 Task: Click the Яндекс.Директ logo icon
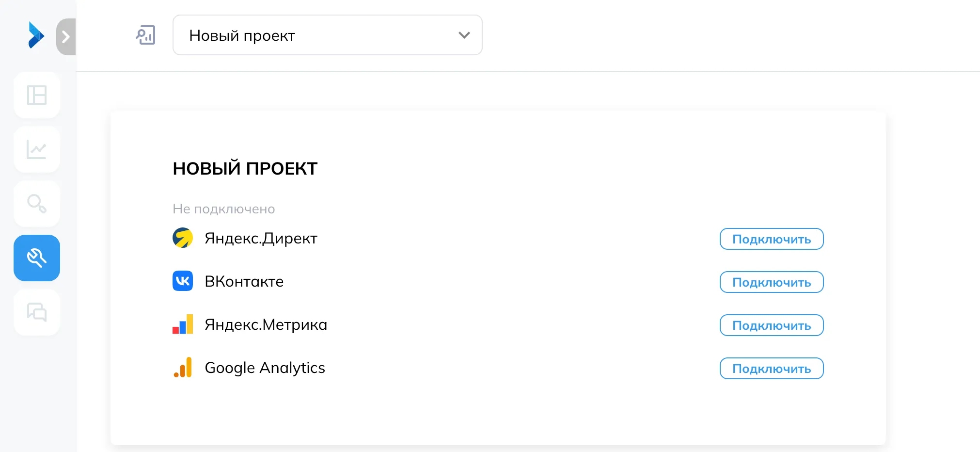click(183, 238)
